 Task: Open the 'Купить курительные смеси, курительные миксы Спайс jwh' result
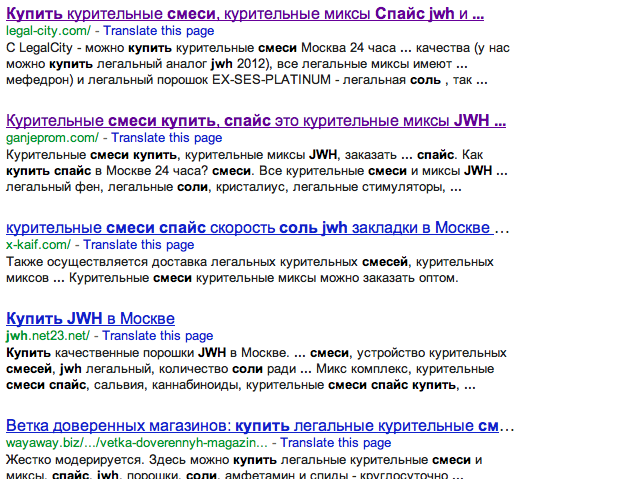(x=245, y=14)
